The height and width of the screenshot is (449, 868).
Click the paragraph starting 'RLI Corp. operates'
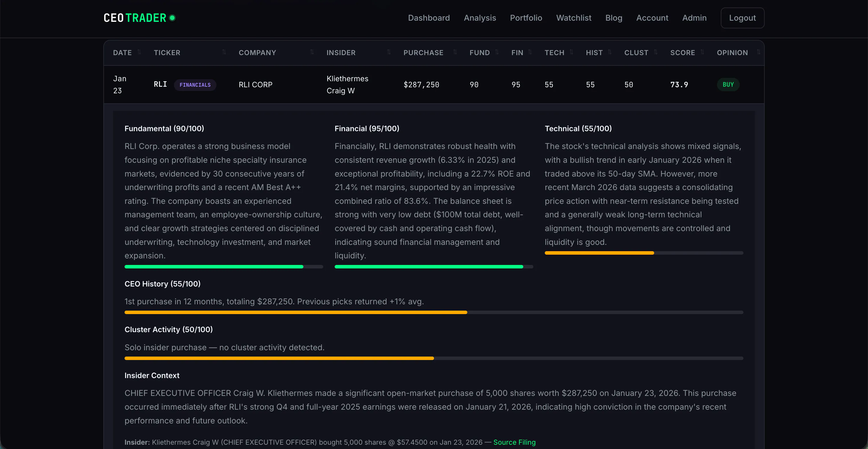tap(224, 201)
